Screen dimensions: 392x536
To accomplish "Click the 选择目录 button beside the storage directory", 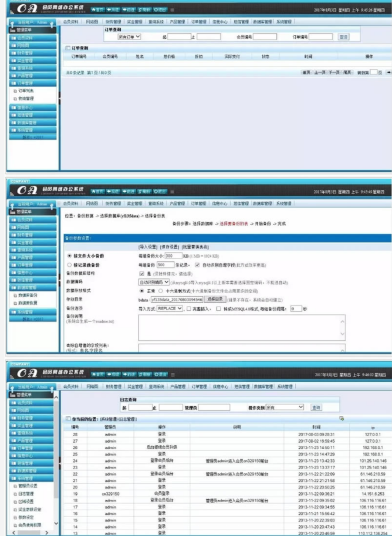I will (214, 299).
